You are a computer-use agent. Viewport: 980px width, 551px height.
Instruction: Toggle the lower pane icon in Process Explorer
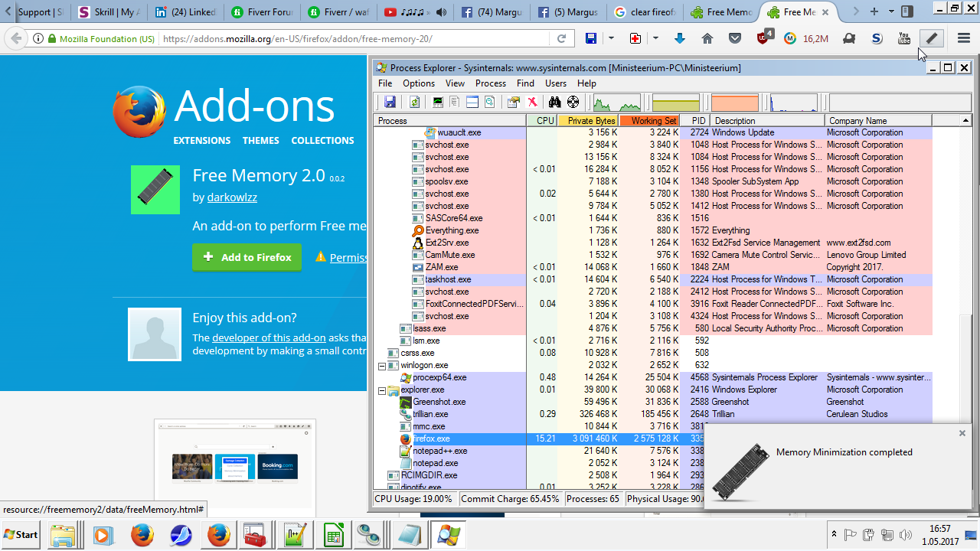coord(472,102)
